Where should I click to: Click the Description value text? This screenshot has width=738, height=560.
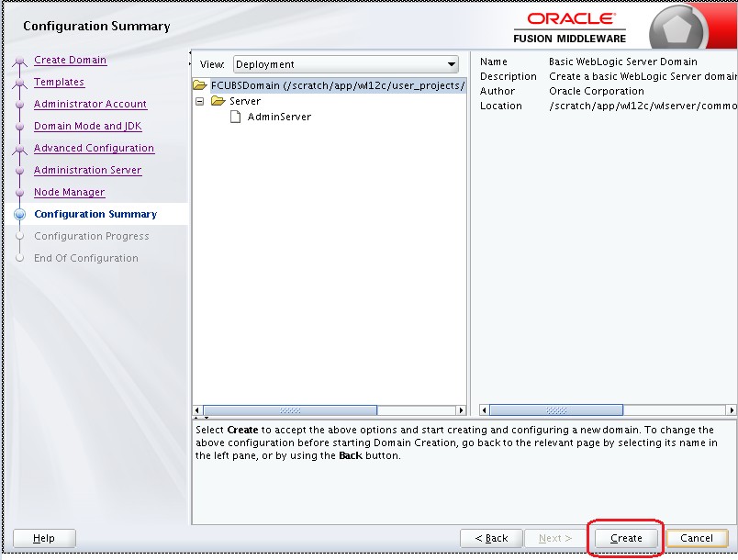click(643, 76)
